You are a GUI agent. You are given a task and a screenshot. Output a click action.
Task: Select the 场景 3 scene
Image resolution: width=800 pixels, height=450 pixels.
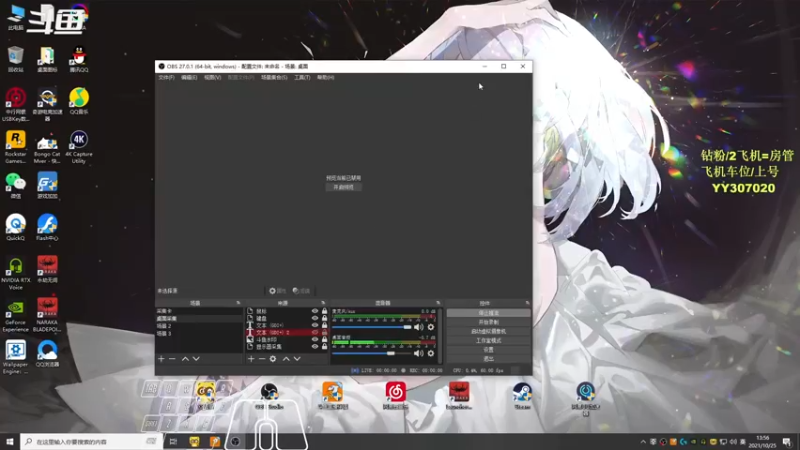[x=199, y=333]
